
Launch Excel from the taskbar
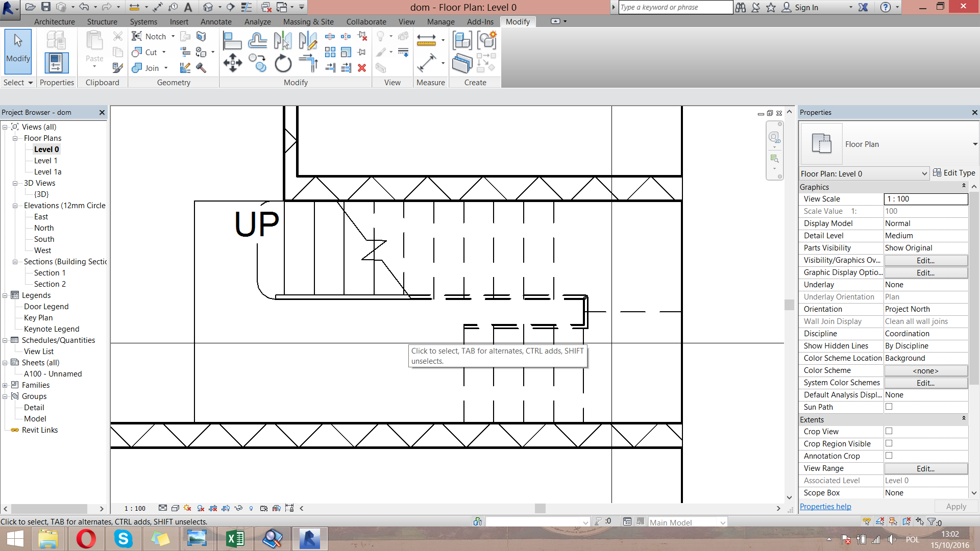pos(235,538)
